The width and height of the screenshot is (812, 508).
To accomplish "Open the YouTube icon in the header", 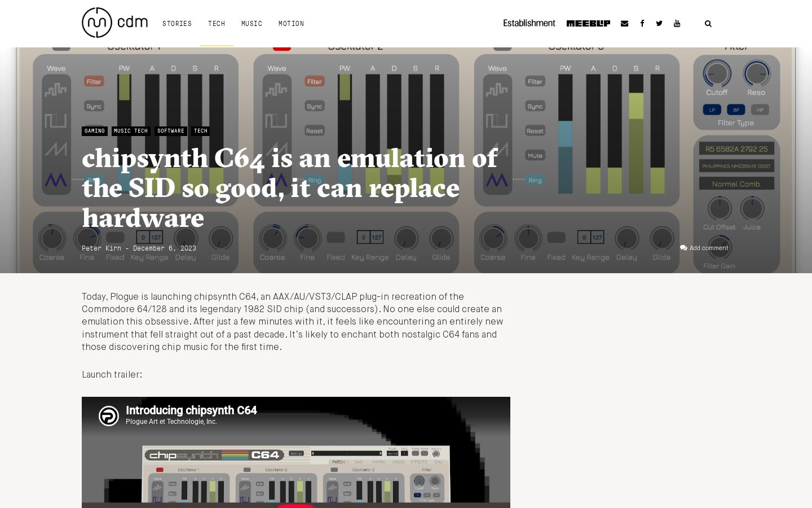I will tap(677, 24).
